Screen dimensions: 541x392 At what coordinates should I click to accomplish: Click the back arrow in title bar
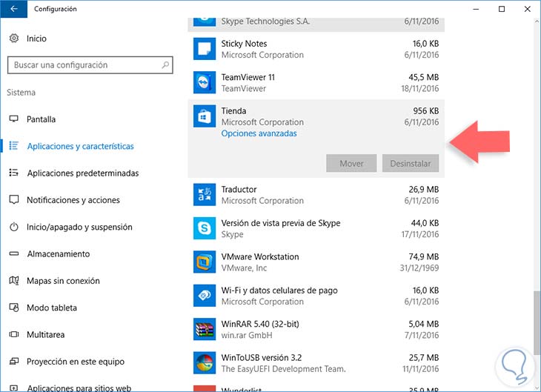pos(14,9)
